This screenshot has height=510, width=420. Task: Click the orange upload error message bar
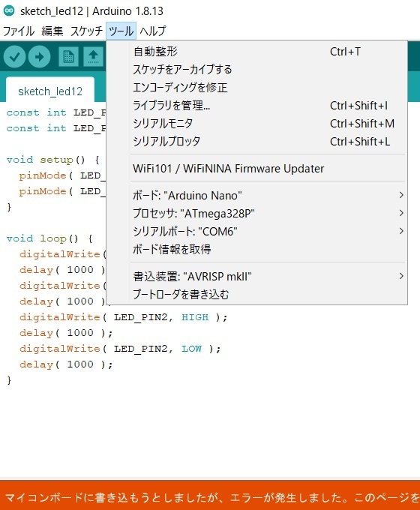click(210, 495)
